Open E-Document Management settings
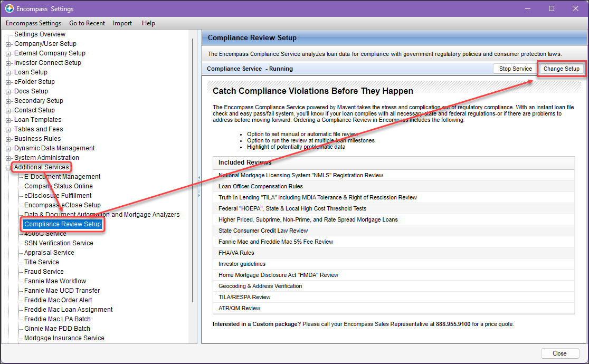Viewport: 589px width, 364px height. [x=62, y=177]
